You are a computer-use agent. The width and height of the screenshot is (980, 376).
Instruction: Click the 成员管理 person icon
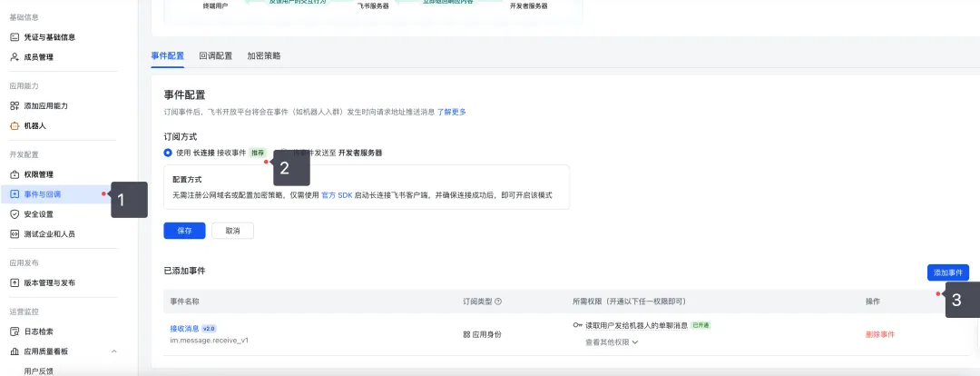(15, 57)
